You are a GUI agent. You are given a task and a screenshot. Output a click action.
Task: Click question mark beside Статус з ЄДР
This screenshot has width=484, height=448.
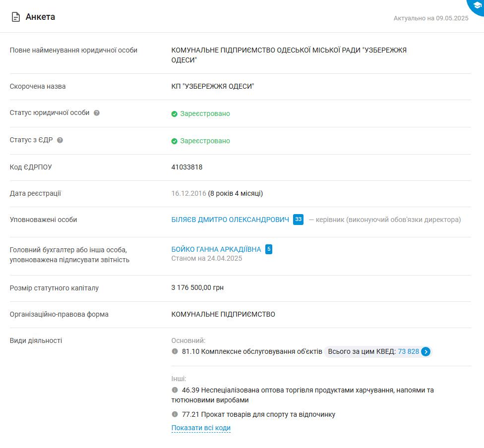(60, 140)
